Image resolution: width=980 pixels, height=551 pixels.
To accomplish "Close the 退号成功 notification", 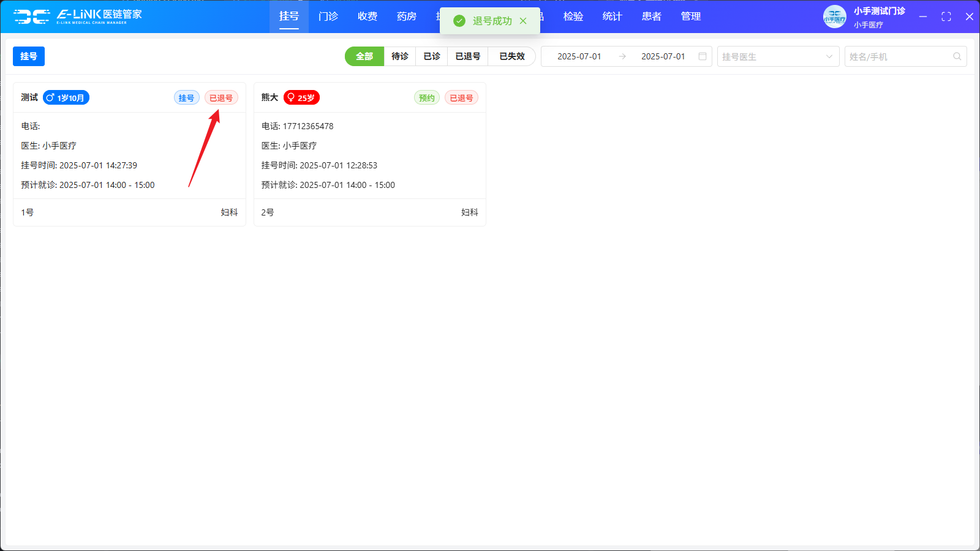I will 523,21.
